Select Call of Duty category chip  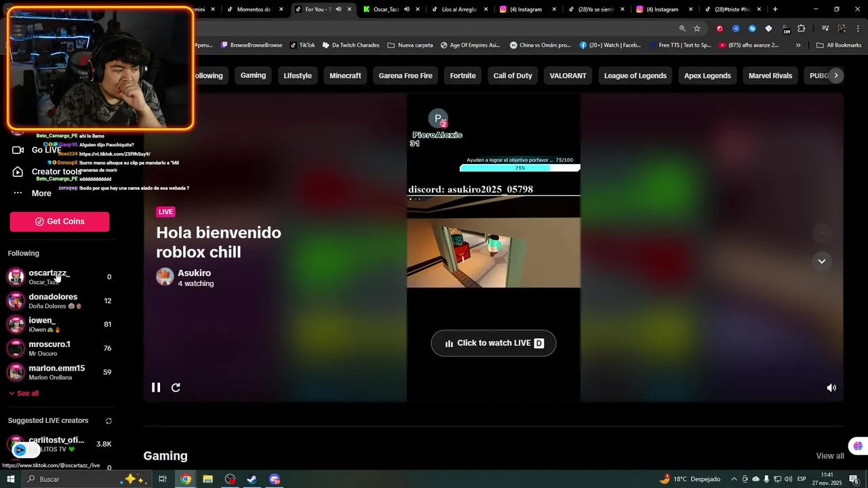[513, 75]
